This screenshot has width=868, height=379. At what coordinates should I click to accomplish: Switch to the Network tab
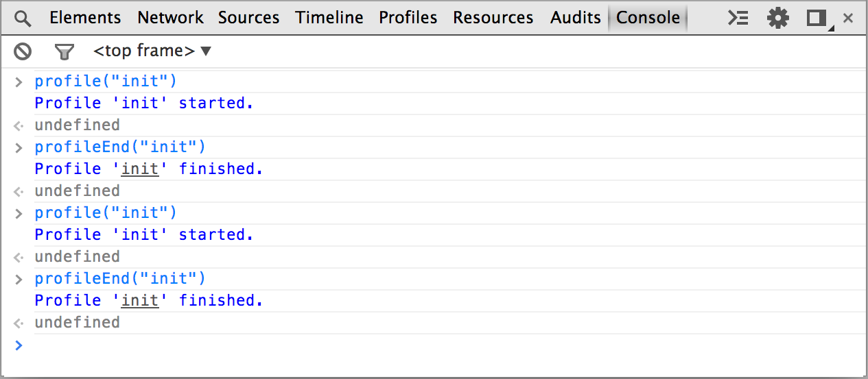(x=170, y=19)
